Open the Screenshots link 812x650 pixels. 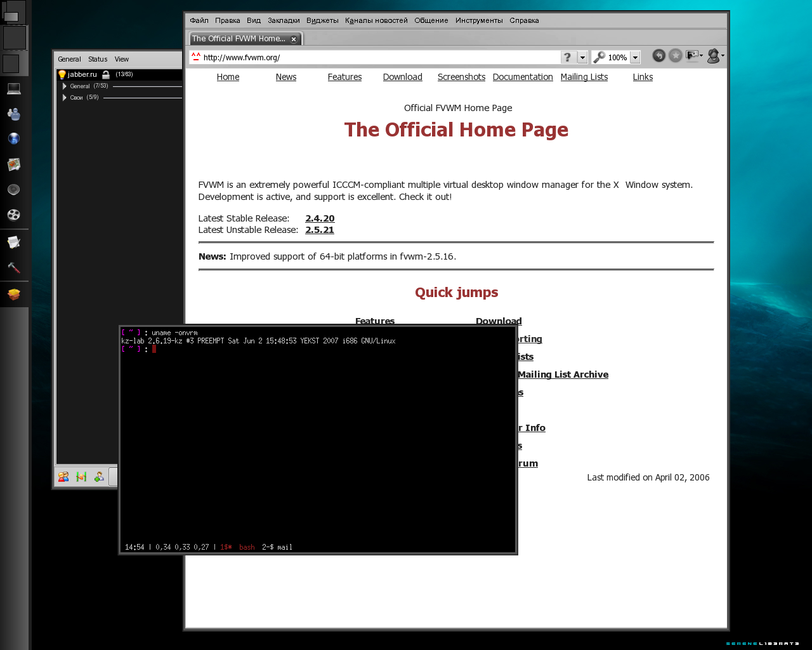pyautogui.click(x=461, y=77)
